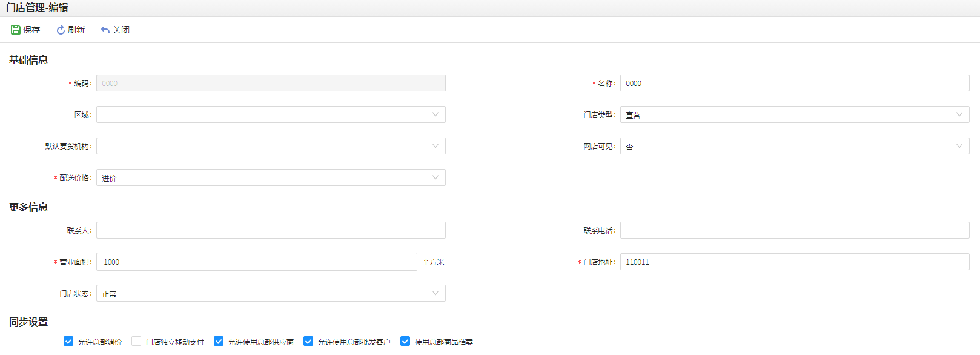
Task: Enable the 门店独立移动支付 checkbox
Action: (x=136, y=342)
